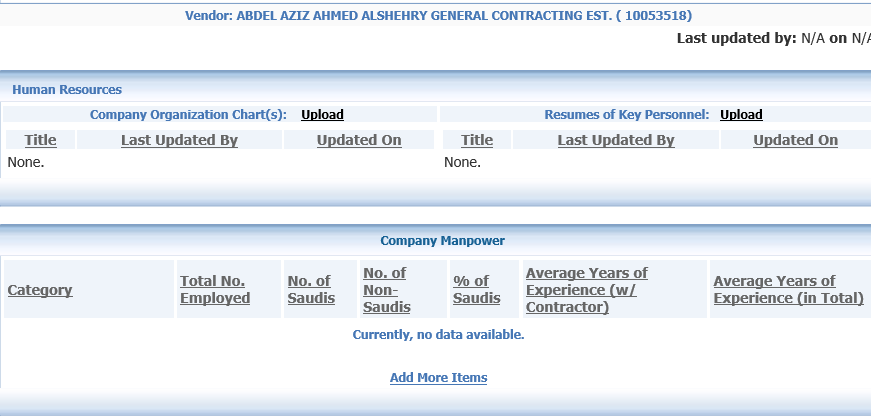
Task: Click the No. of Non-Saudis column header
Action: pyautogui.click(x=387, y=290)
